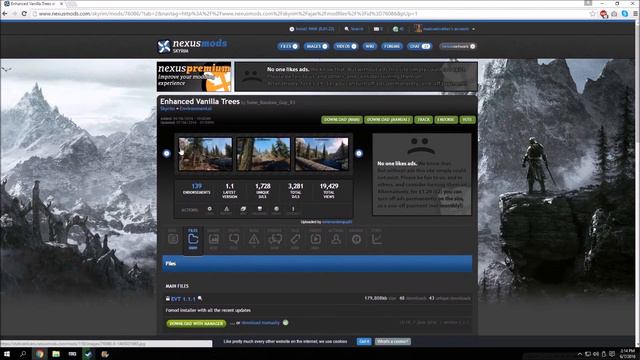Click the green Track button
Viewport: 640px width, 360px height.
tap(423, 120)
